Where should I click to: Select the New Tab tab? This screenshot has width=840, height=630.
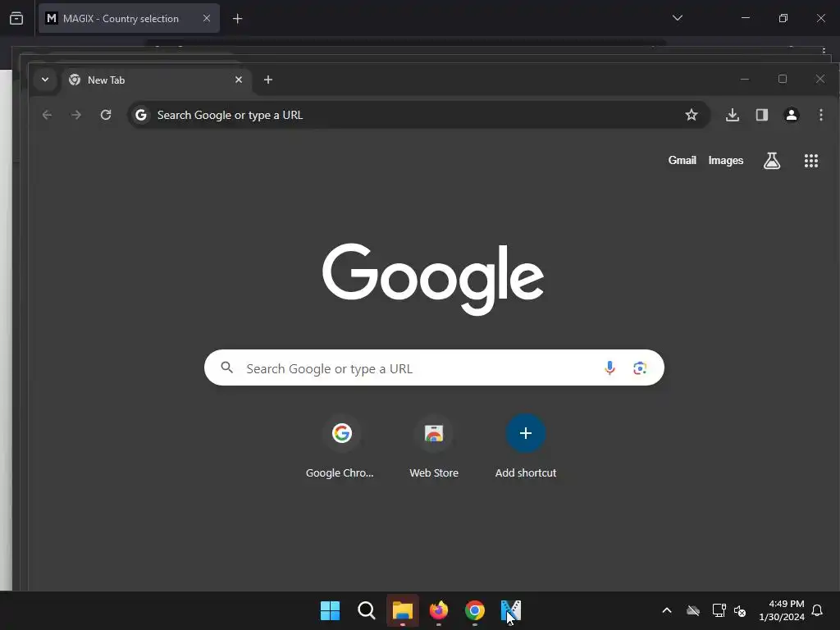(155, 80)
